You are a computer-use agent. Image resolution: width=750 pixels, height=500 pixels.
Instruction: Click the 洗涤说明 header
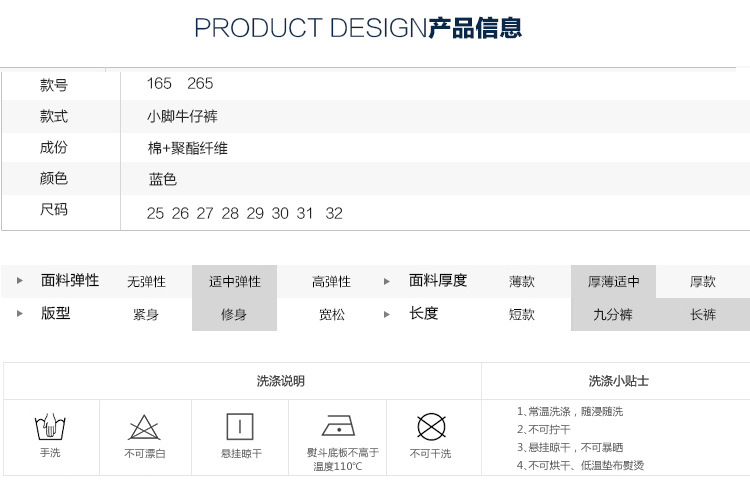[281, 381]
